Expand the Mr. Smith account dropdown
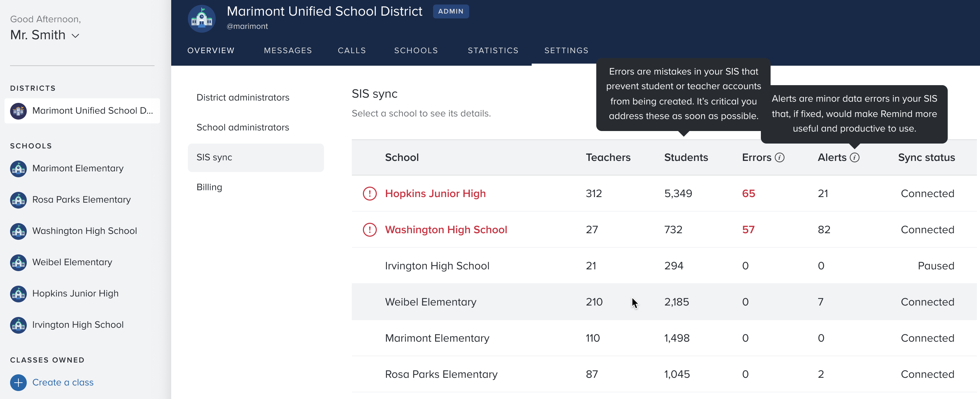980x399 pixels. tap(75, 35)
